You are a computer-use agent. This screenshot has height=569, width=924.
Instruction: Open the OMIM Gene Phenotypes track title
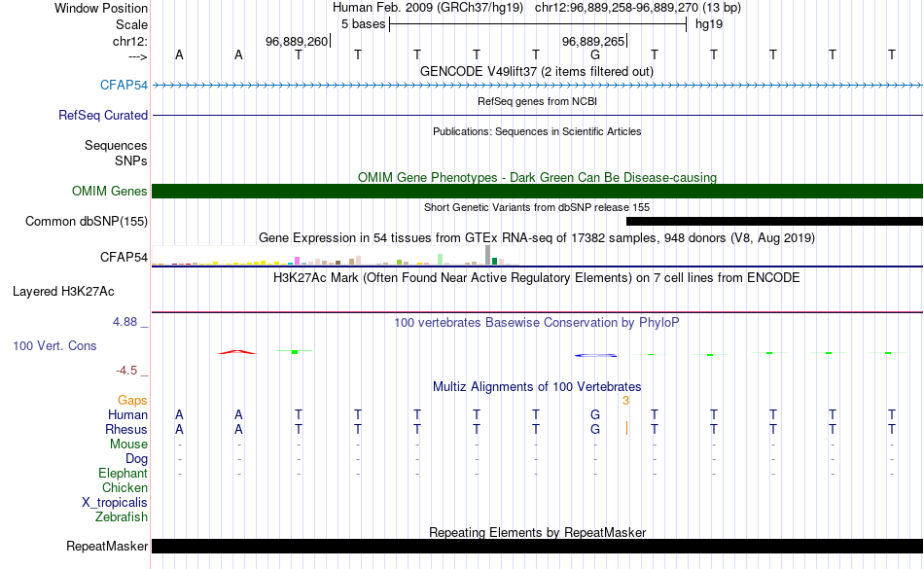tap(537, 177)
